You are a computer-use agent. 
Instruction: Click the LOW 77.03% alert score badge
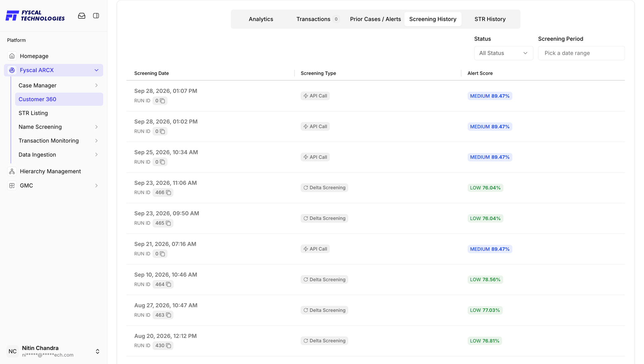485,310
